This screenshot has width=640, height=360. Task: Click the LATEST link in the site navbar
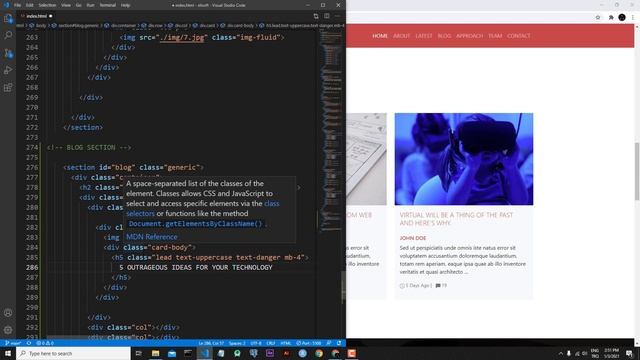424,36
